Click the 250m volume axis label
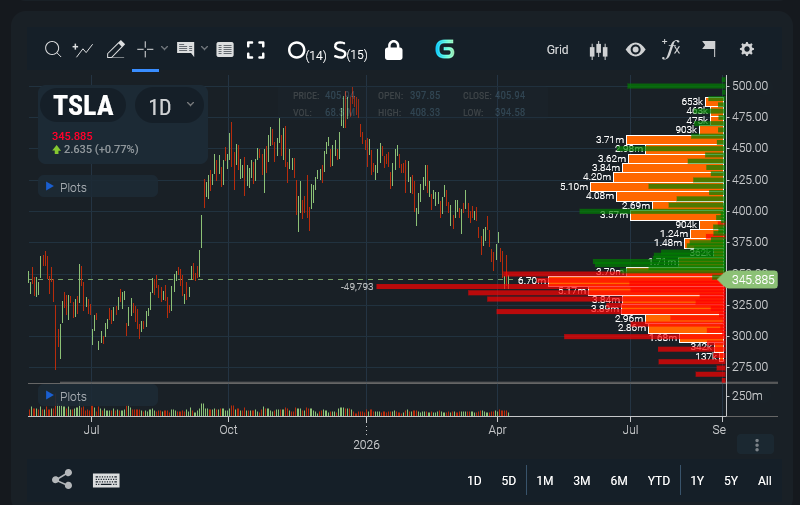800x505 pixels. (747, 396)
